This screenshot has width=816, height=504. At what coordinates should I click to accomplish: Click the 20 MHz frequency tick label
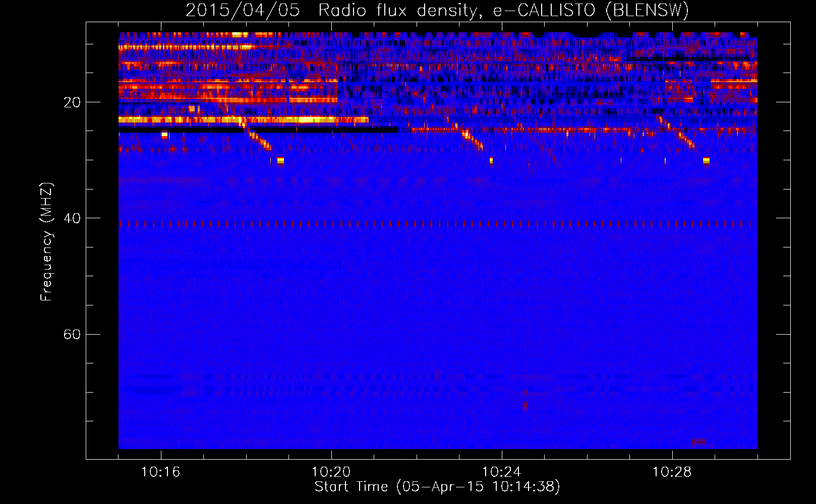pyautogui.click(x=72, y=102)
